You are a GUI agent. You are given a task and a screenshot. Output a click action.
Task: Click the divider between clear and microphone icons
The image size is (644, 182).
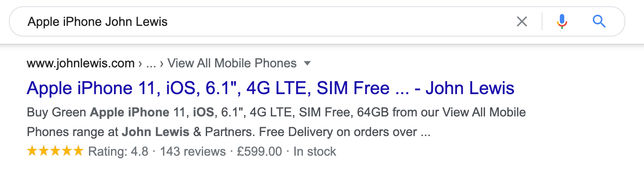click(x=542, y=21)
